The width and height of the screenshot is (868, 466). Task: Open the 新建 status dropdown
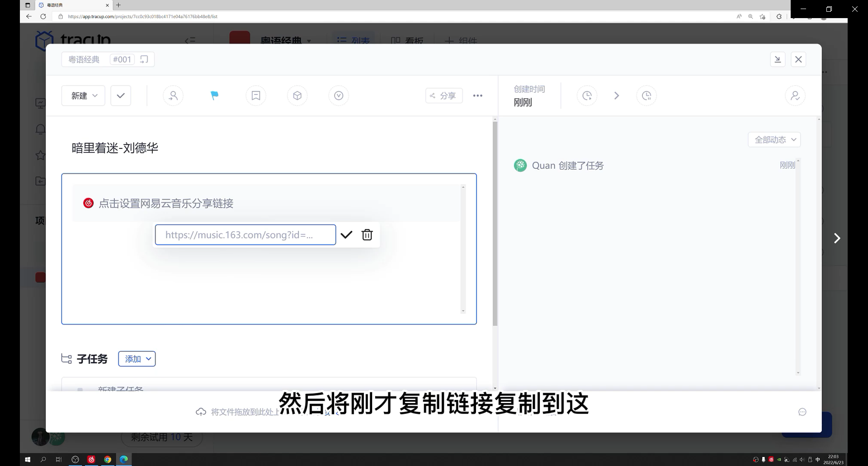pos(83,95)
